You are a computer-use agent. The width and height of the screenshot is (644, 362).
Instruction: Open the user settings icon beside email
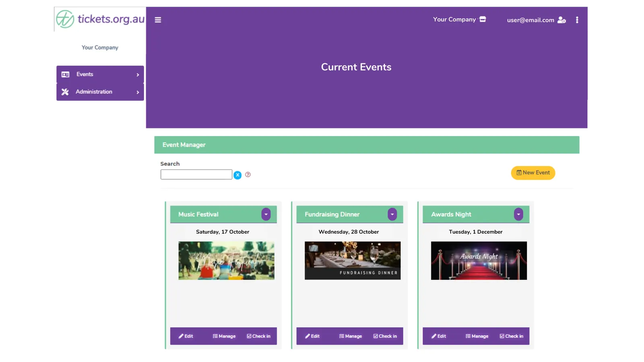coord(561,20)
